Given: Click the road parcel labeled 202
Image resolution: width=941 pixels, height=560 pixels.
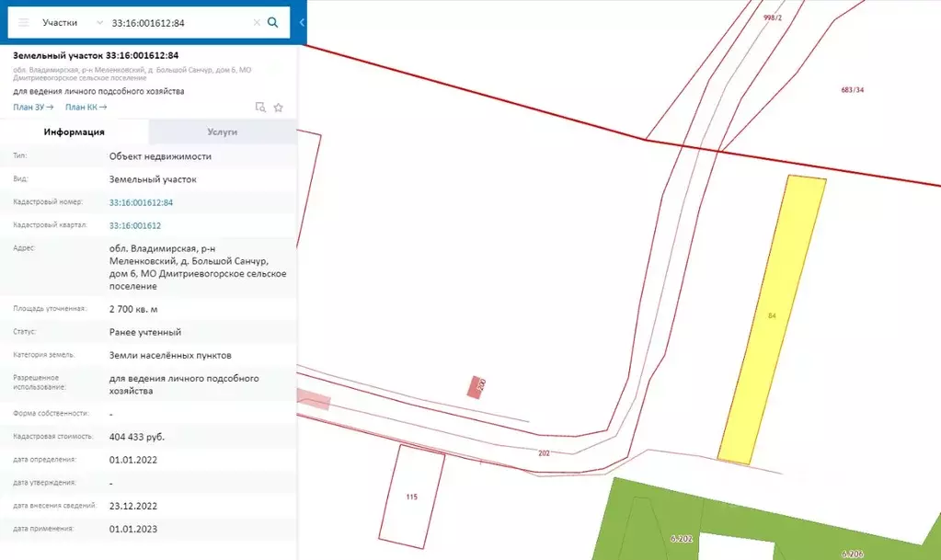Looking at the screenshot, I should click(x=544, y=453).
